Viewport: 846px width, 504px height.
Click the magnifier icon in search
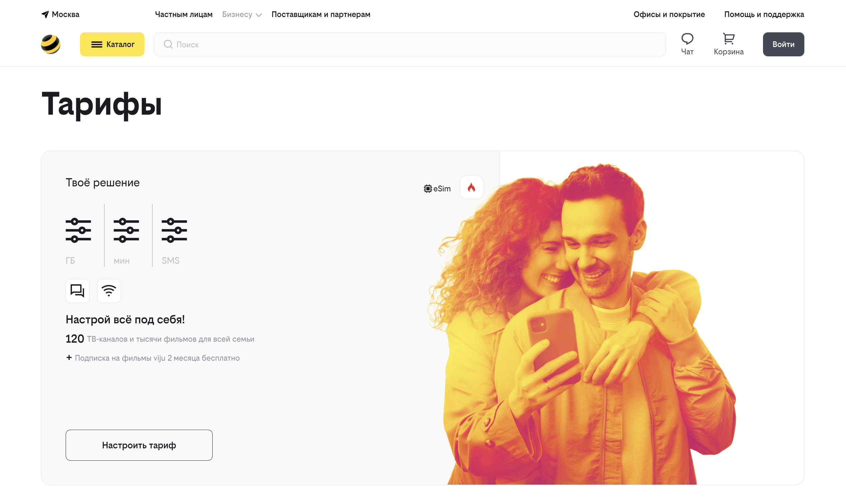(x=168, y=44)
